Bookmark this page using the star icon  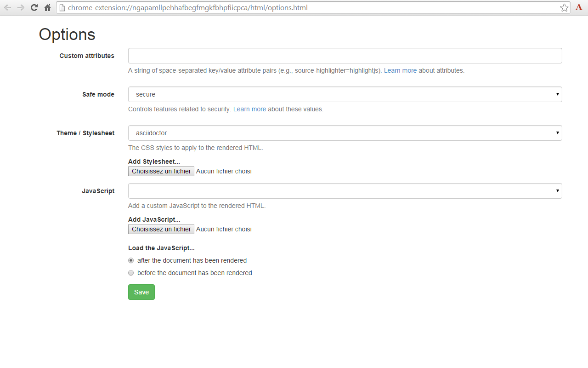[564, 7]
